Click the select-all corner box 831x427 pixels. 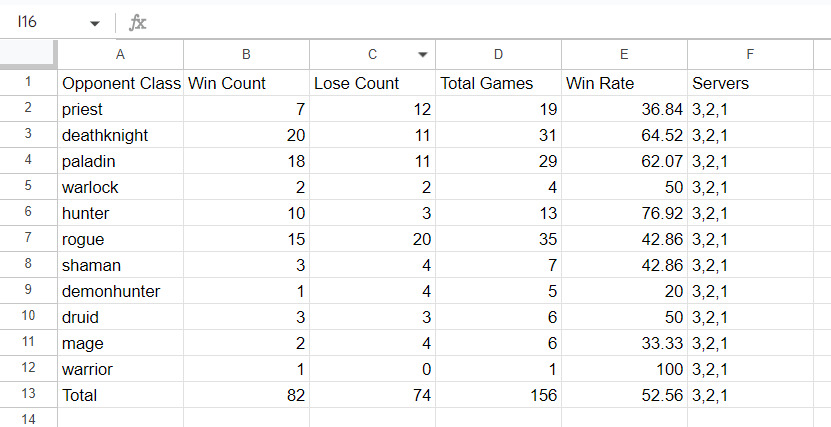[x=28, y=55]
